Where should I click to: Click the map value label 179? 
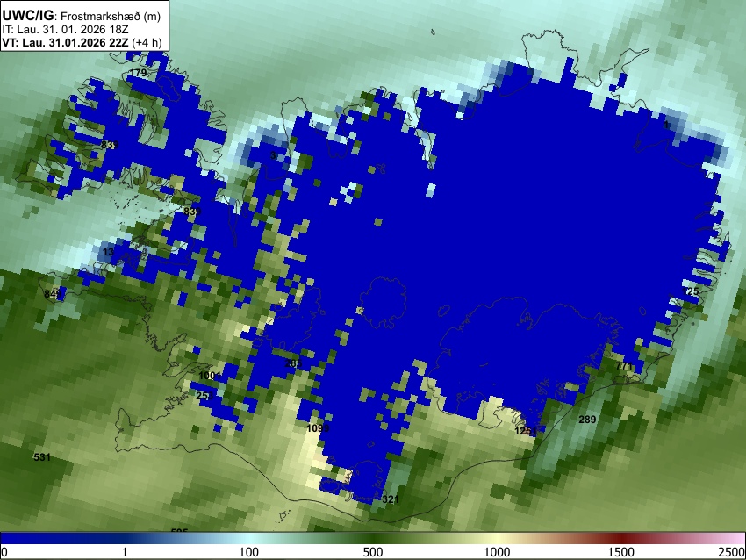138,73
